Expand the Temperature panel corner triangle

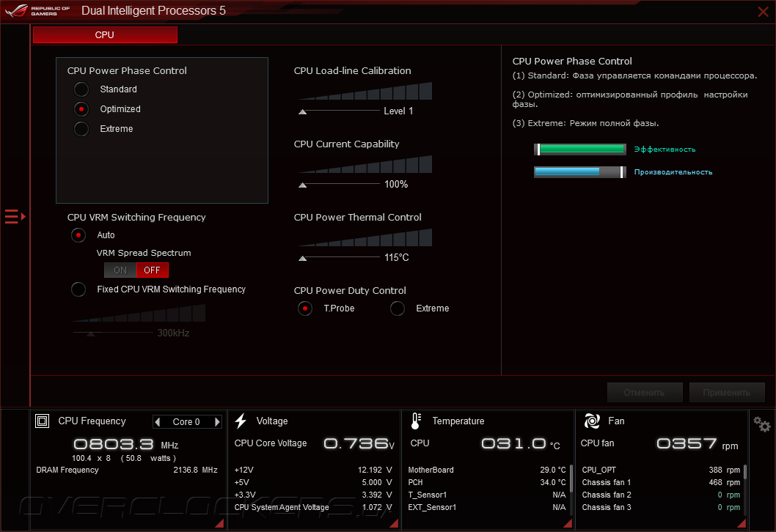pyautogui.click(x=568, y=523)
